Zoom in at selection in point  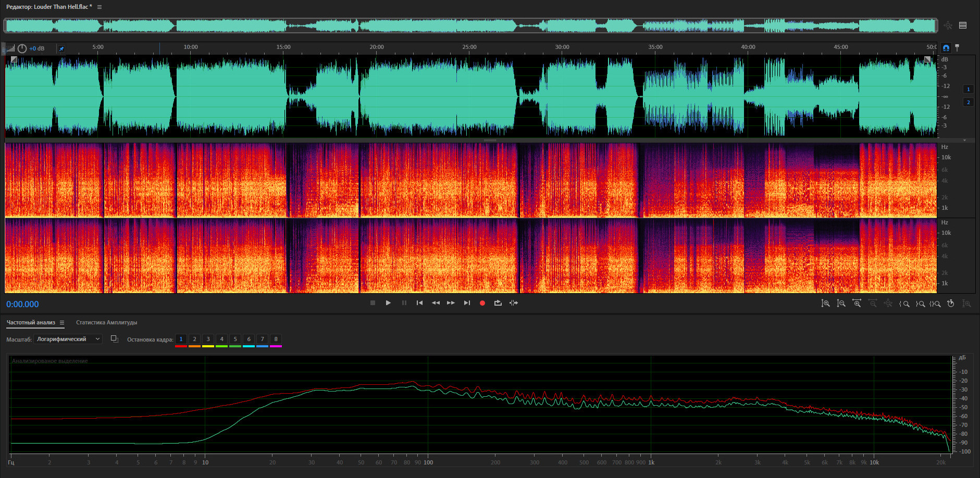tap(904, 304)
